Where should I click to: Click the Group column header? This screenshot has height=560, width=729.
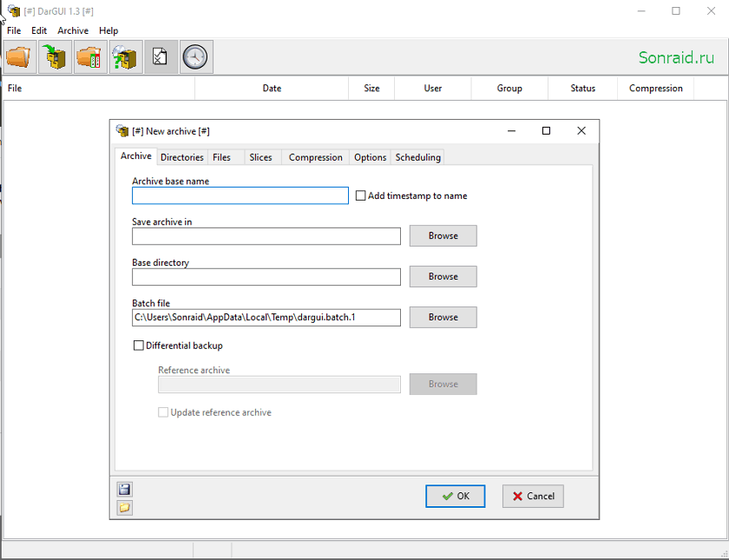pos(509,89)
